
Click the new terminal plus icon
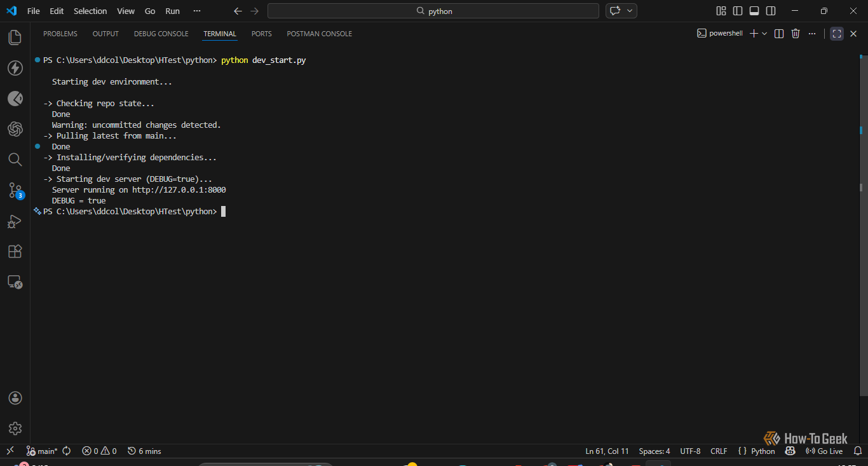tap(754, 34)
